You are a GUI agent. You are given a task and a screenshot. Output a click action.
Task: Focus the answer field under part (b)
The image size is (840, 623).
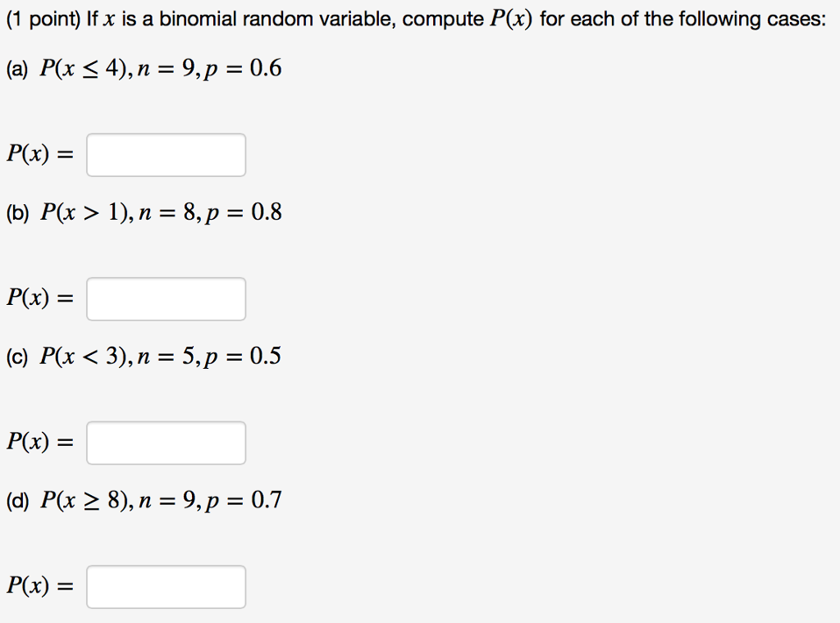point(166,298)
